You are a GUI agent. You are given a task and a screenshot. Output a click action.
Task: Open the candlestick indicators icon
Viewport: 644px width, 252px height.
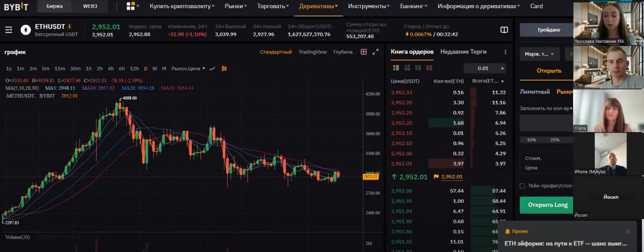pos(224,69)
